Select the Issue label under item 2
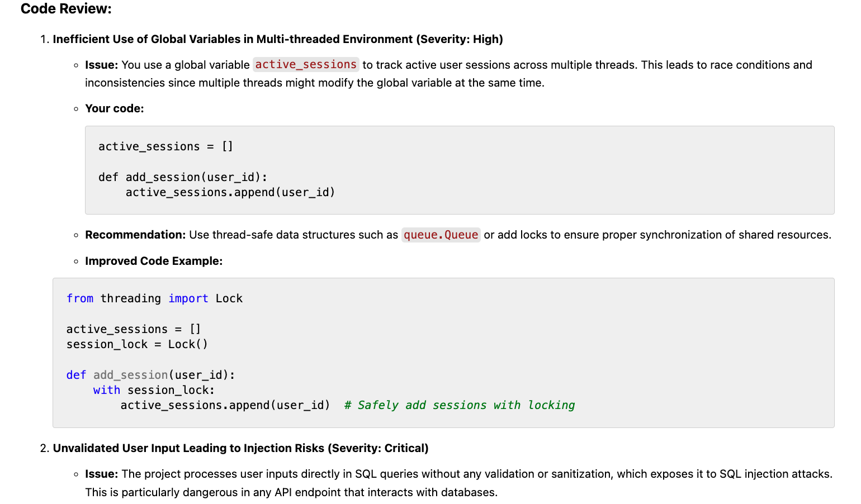861x504 pixels. coord(101,474)
